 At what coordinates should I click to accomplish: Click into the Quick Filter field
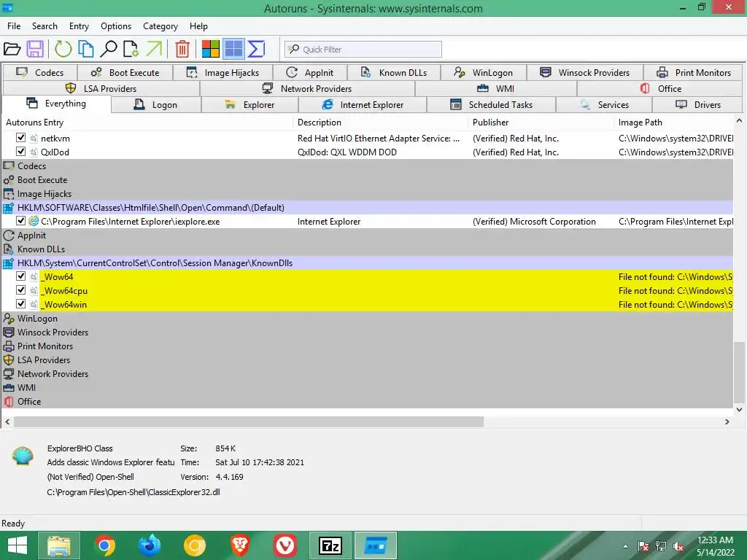[363, 49]
